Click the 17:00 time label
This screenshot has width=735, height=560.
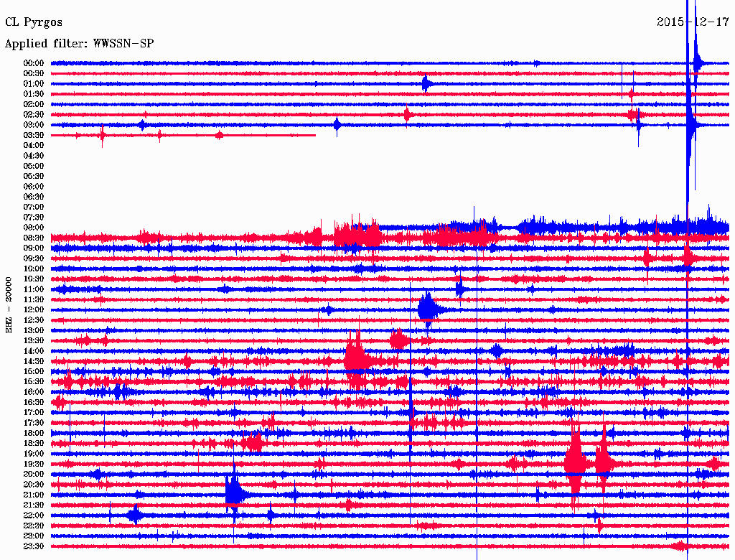tap(34, 413)
